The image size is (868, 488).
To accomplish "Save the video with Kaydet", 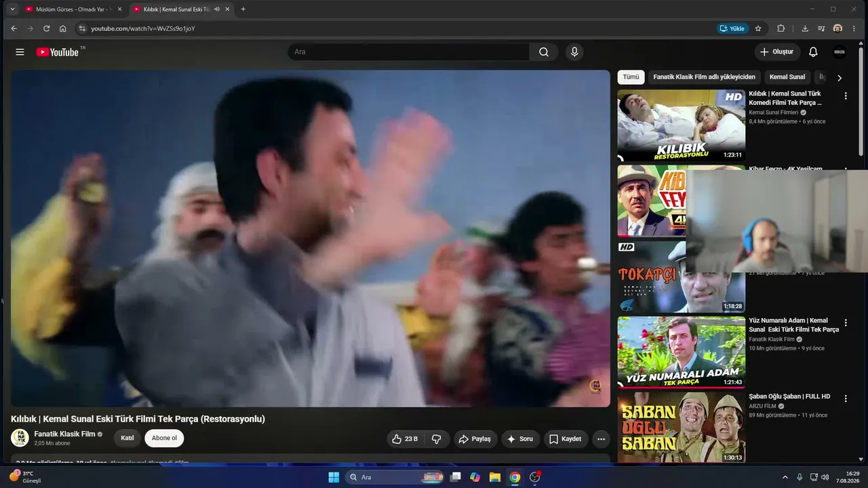I will click(x=565, y=439).
